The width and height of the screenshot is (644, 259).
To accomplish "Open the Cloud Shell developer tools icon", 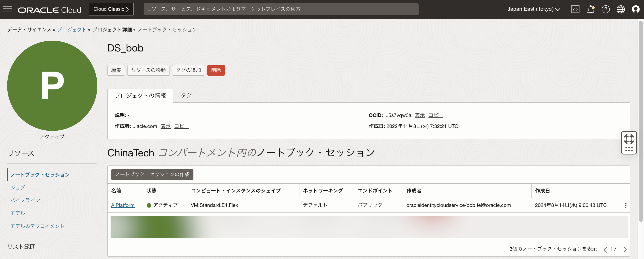I will [575, 9].
